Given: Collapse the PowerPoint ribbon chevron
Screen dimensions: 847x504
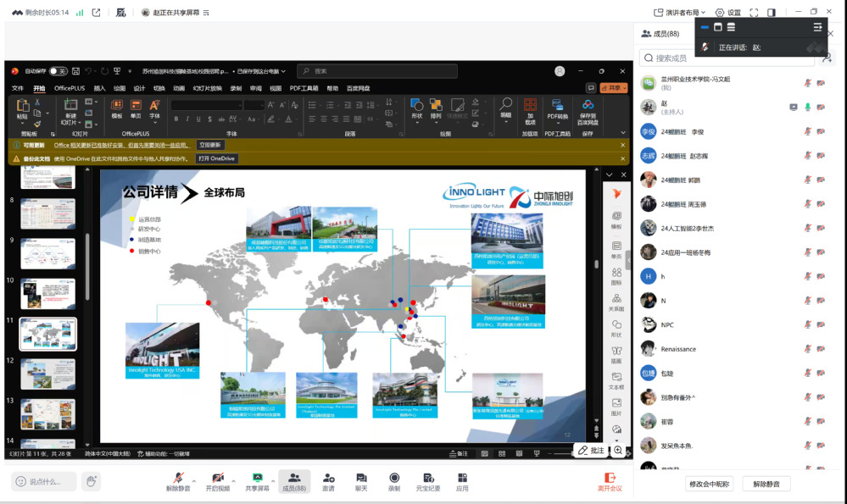Looking at the screenshot, I should tap(623, 133).
